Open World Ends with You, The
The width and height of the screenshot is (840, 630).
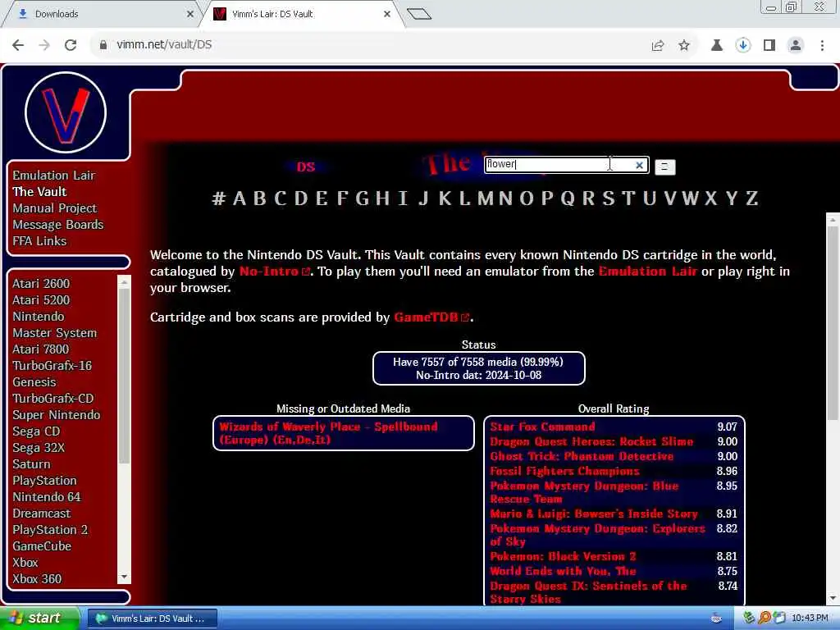pyautogui.click(x=563, y=571)
